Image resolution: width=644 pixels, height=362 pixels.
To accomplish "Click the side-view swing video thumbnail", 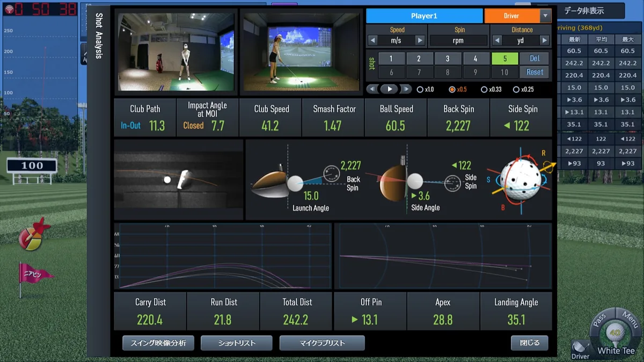I will [301, 52].
